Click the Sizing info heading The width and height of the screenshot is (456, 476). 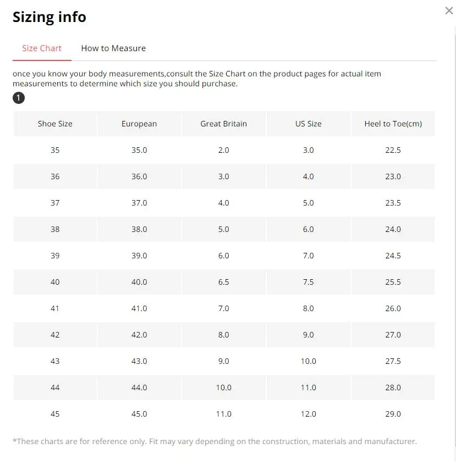pyautogui.click(x=50, y=17)
